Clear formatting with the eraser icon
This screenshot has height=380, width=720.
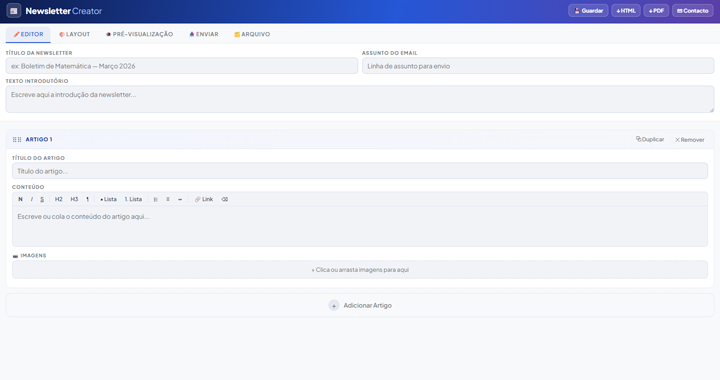tap(225, 199)
